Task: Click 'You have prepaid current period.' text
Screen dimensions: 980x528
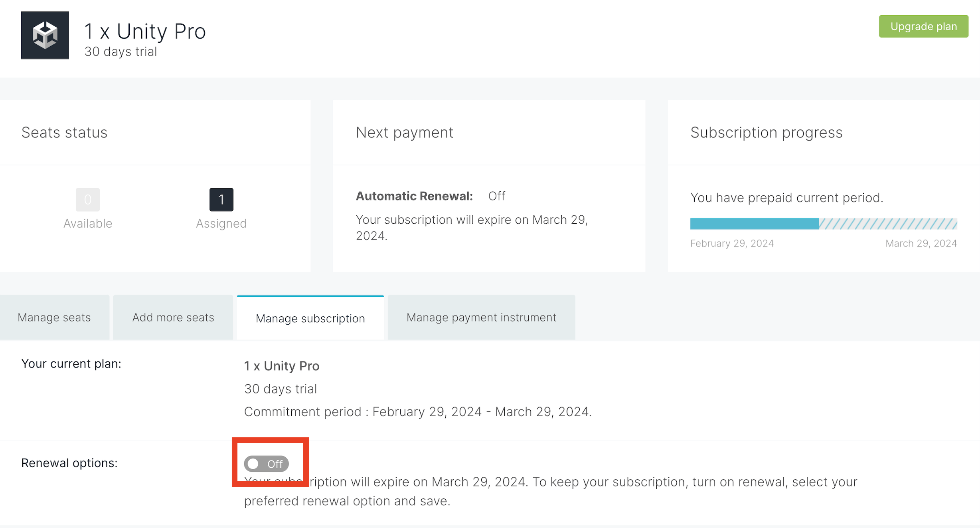Action: pos(787,198)
